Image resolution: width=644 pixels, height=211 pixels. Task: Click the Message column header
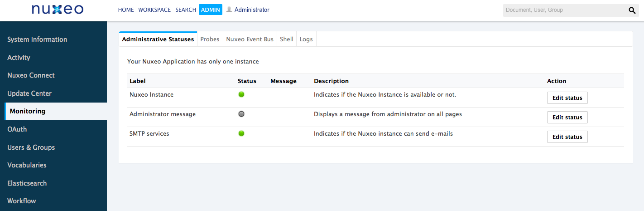[x=284, y=81]
